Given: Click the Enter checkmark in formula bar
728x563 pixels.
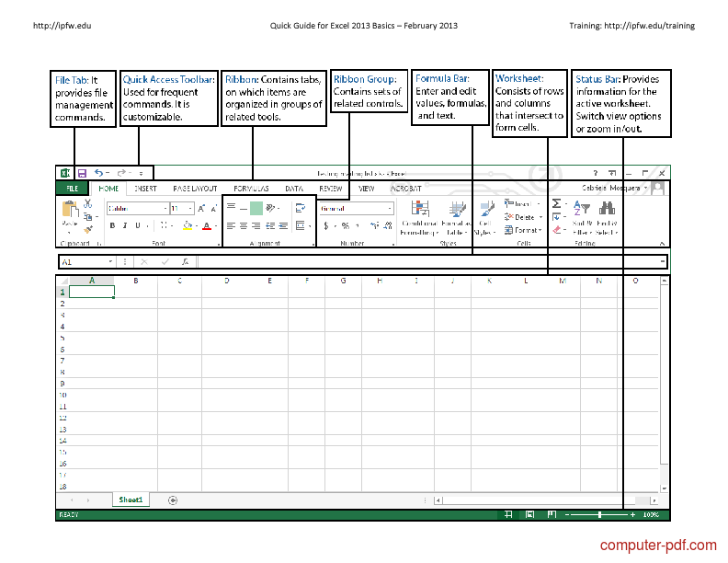Looking at the screenshot, I should 165,262.
